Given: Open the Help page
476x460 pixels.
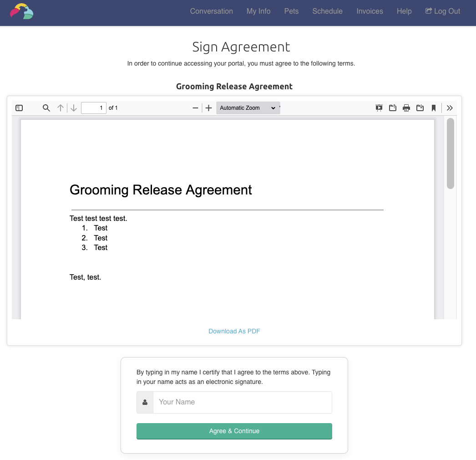Looking at the screenshot, I should 404,11.
